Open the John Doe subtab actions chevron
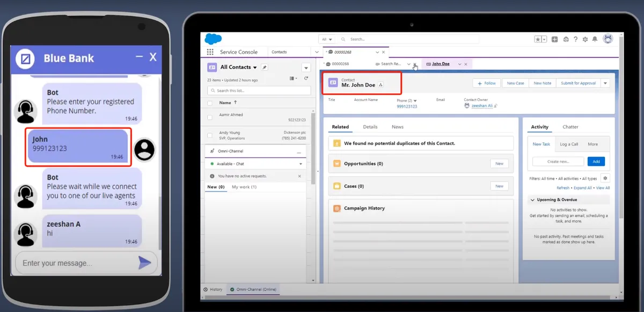The height and width of the screenshot is (312, 644). pos(459,64)
